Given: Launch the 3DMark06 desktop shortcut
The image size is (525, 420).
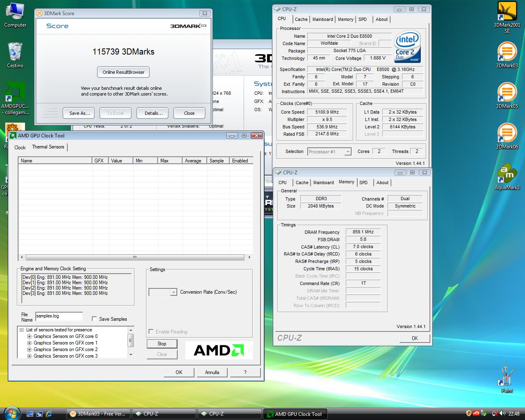Looking at the screenshot, I should (507, 137).
